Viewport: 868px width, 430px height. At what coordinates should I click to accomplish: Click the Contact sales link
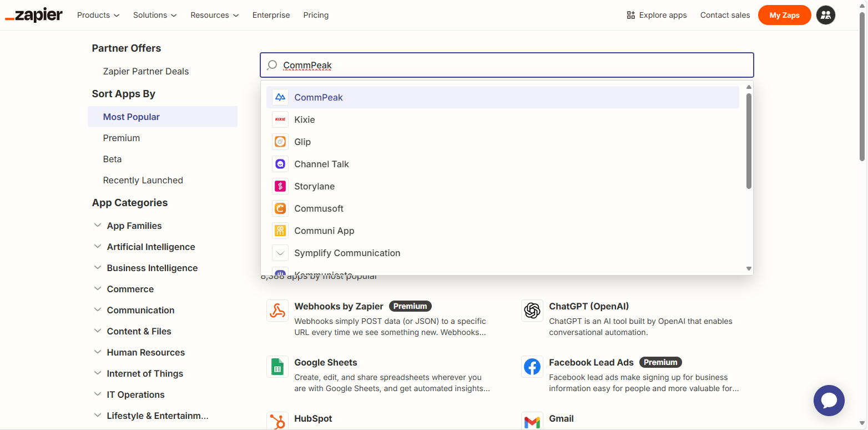(x=725, y=15)
